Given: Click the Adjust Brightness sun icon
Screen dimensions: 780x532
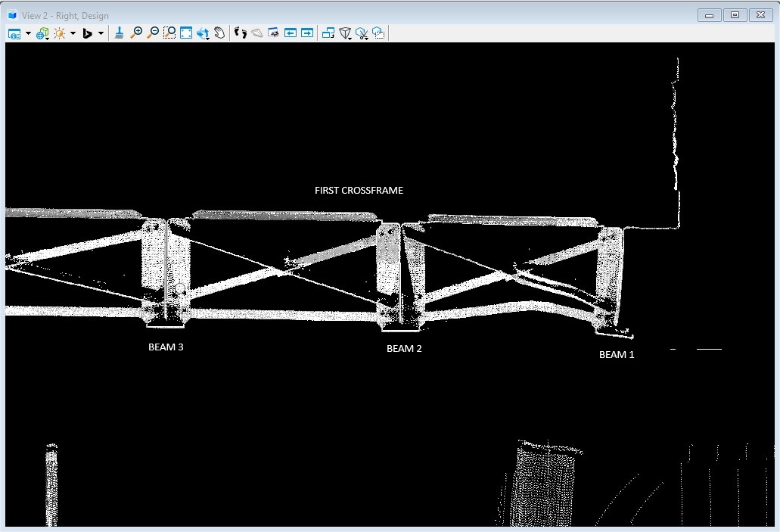Looking at the screenshot, I should pyautogui.click(x=59, y=33).
